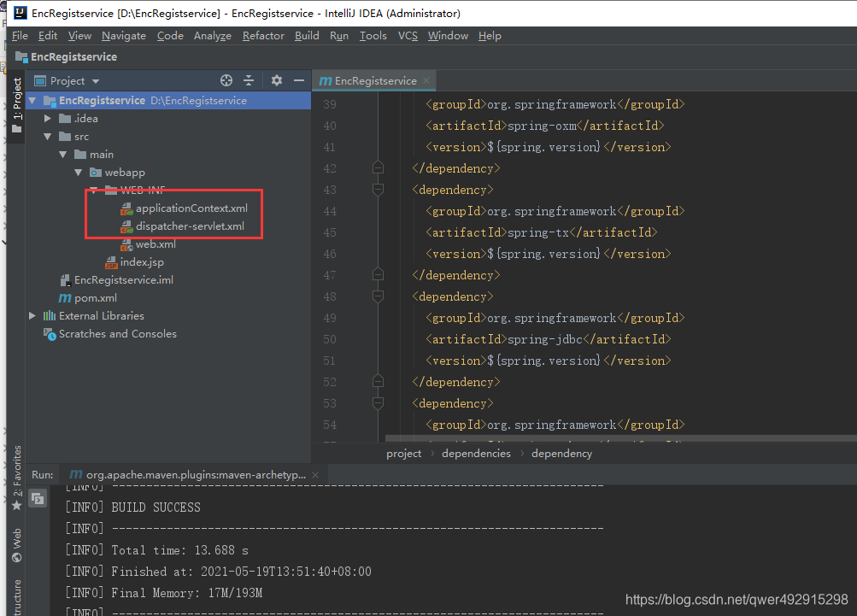
Task: Click the EncRegistservice.iml file icon
Action: tap(65, 280)
